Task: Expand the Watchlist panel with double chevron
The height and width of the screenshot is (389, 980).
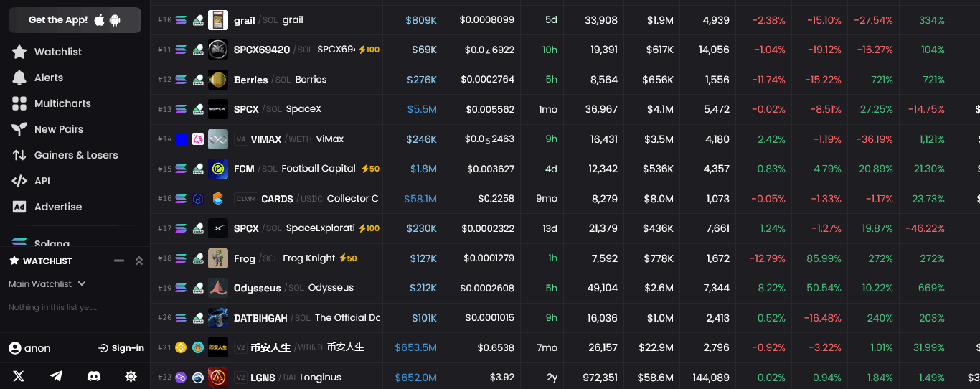Action: pyautogui.click(x=139, y=261)
